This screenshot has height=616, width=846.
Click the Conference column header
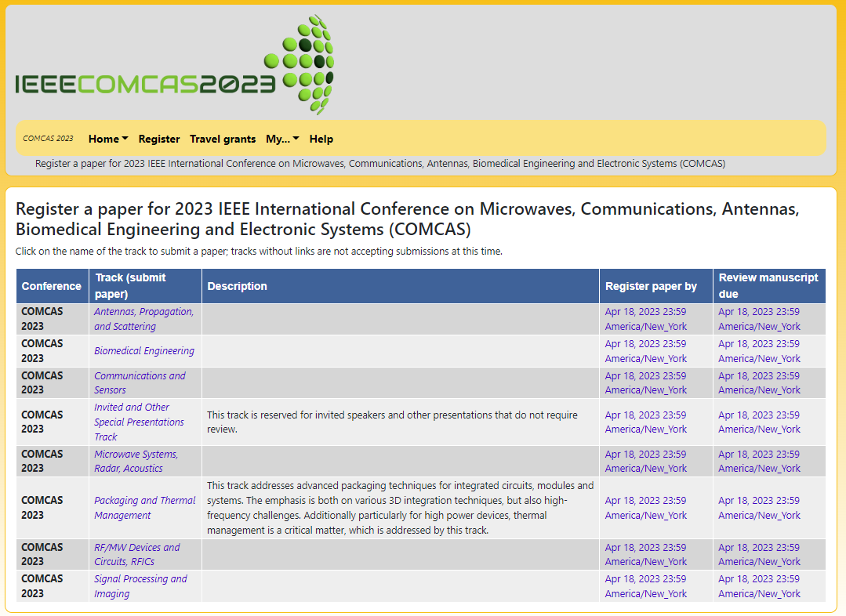click(x=51, y=286)
